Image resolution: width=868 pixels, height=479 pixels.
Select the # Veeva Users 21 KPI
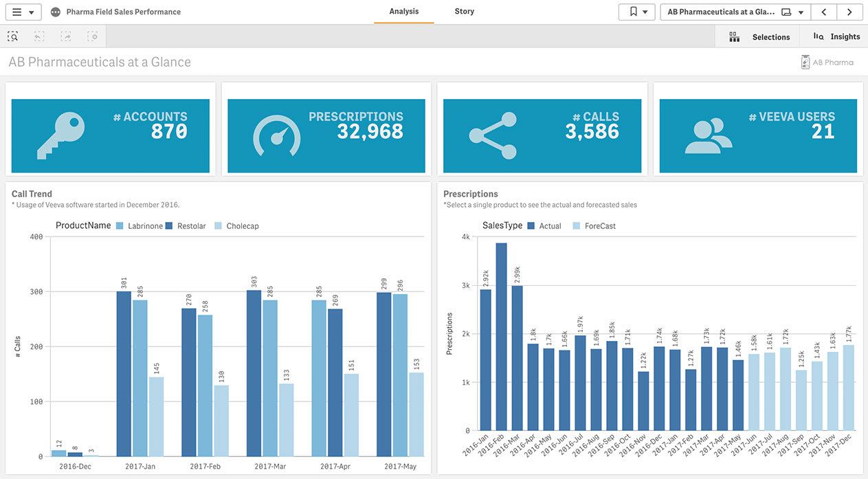[758, 136]
